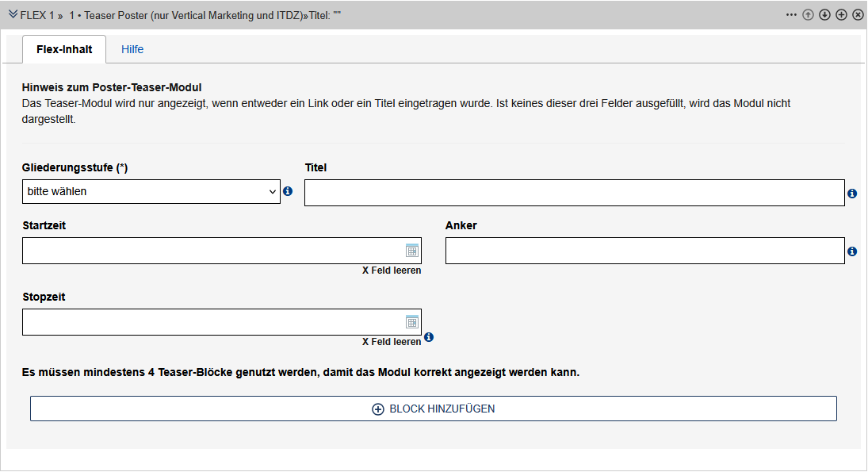Clear Startzeit via X Feld leeren
868x472 pixels.
click(x=392, y=271)
